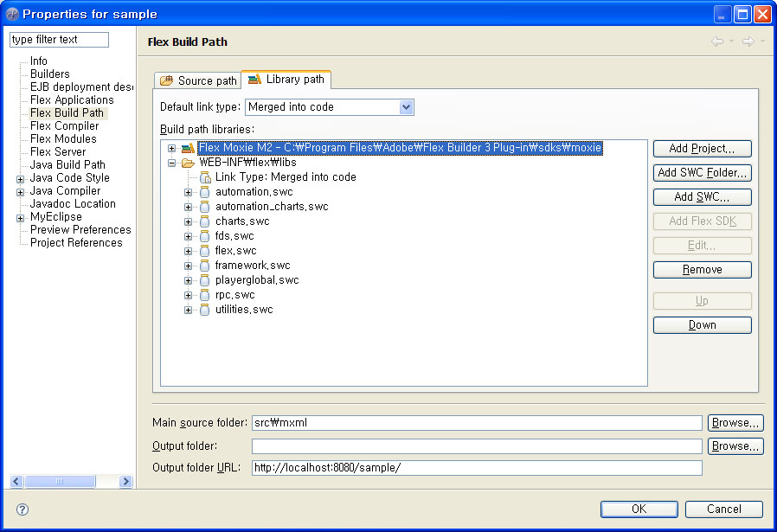Viewport: 777px width, 532px height.
Task: Select Flex Compiler in the sidebar
Action: pos(64,126)
